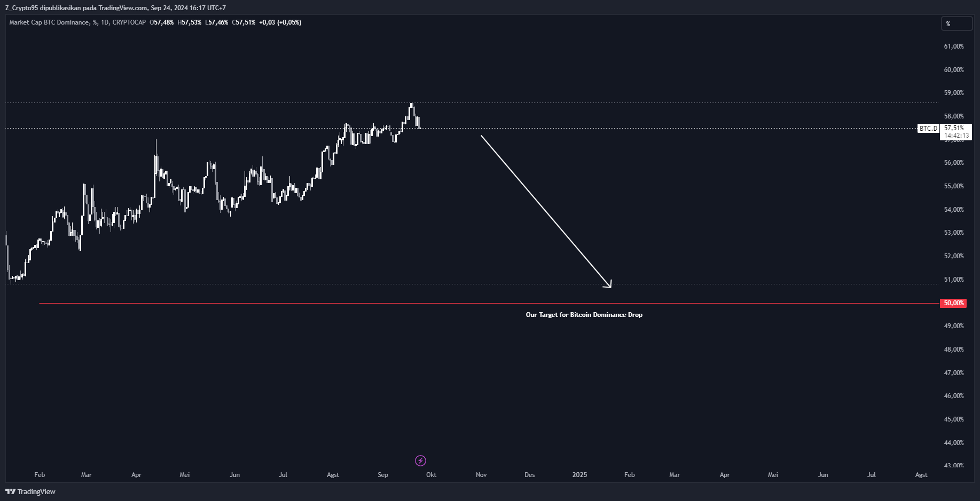Click the purple lightning streaming icon

point(420,460)
